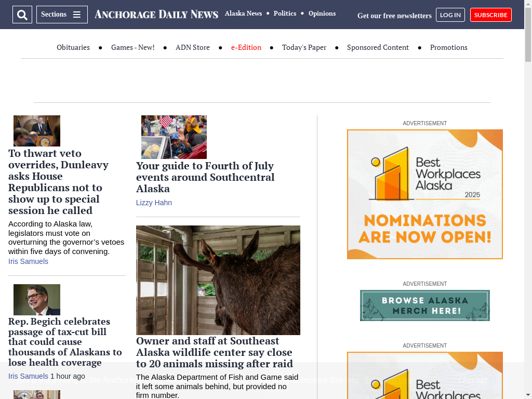Read wildlife center missing animals headline
The height and width of the screenshot is (399, 532).
click(x=215, y=352)
